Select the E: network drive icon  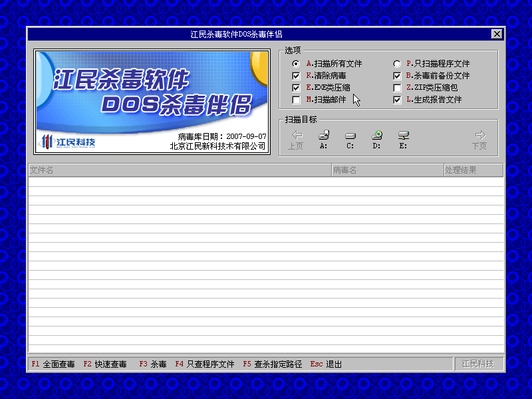(x=403, y=136)
